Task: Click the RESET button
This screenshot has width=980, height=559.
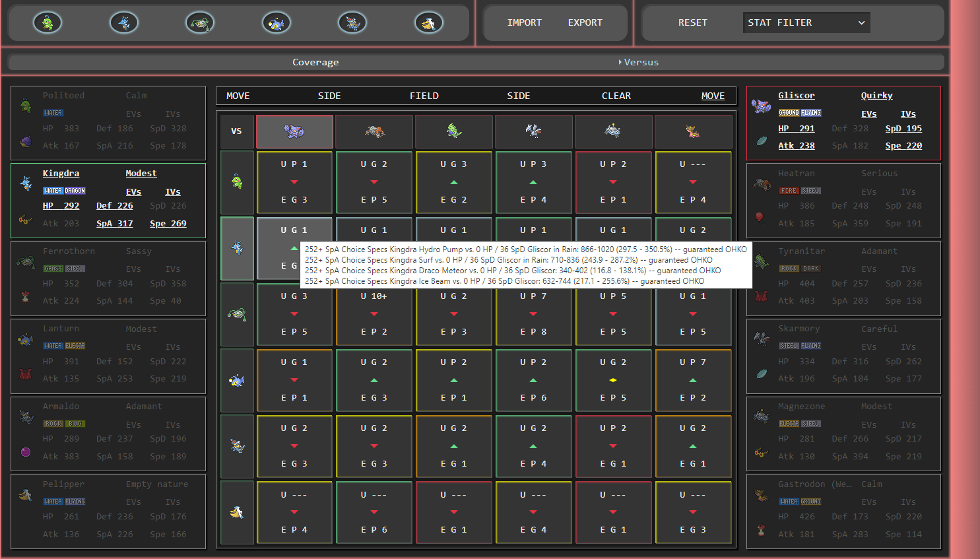Action: 693,22
